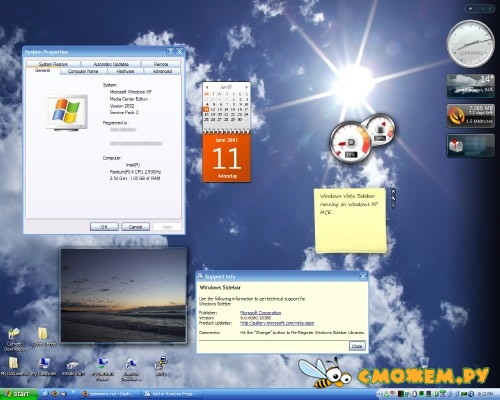Switch to System Restore tab
500x400 pixels.
tap(53, 64)
